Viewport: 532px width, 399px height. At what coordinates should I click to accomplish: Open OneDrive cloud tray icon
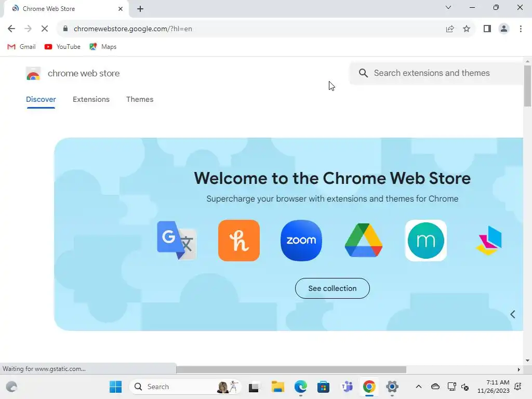pos(435,387)
